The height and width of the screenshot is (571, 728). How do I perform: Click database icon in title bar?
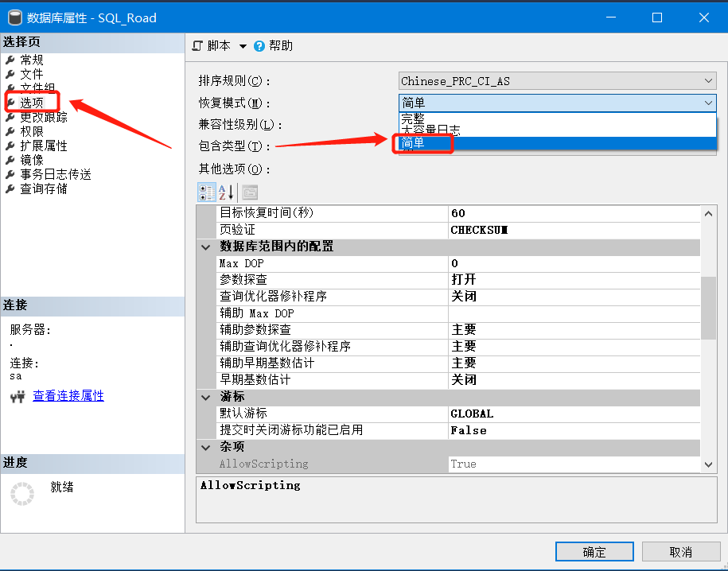[x=15, y=17]
